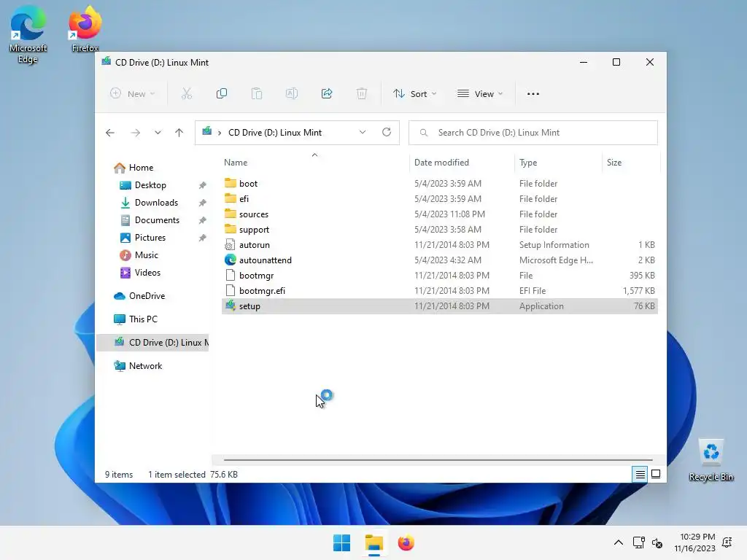This screenshot has width=747, height=560.
Task: Select CD Drive (D:) in sidebar
Action: click(x=152, y=343)
